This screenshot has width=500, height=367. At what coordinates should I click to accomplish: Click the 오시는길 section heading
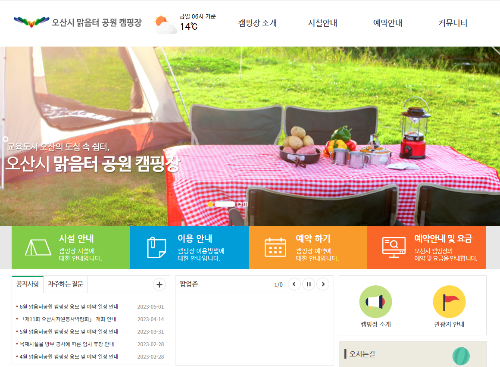362,354
